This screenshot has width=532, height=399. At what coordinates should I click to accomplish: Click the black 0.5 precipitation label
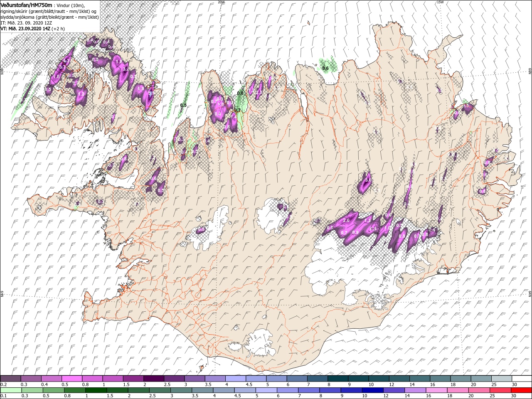point(183,105)
